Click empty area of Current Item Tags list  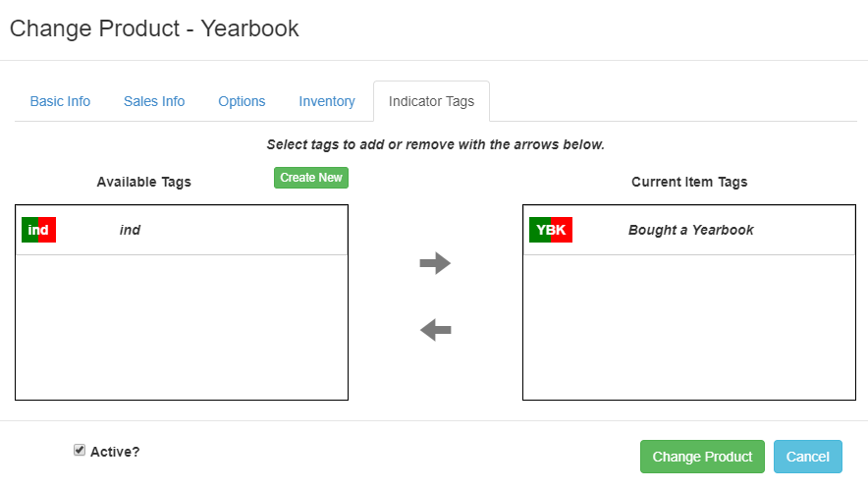click(689, 327)
